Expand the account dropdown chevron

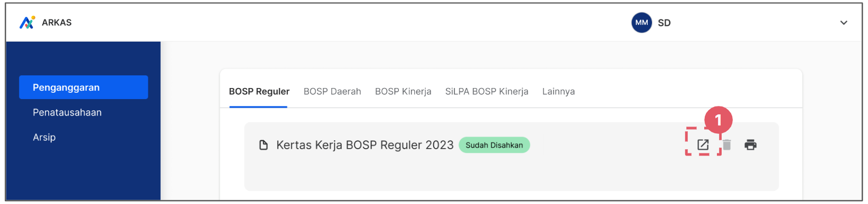[844, 23]
